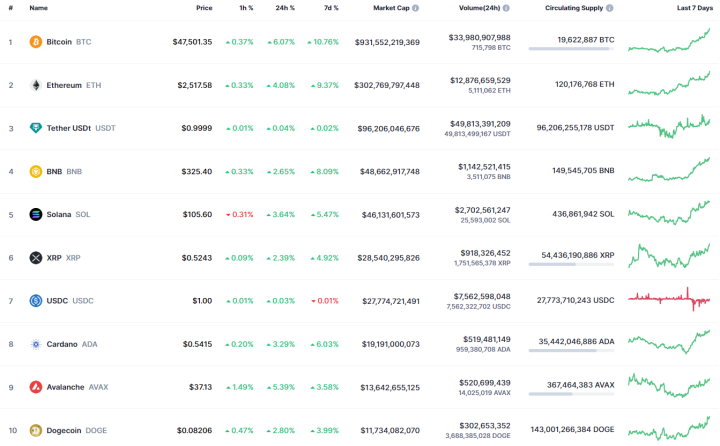720x446 pixels.
Task: Click the Cardano coin logo
Action: 36,344
